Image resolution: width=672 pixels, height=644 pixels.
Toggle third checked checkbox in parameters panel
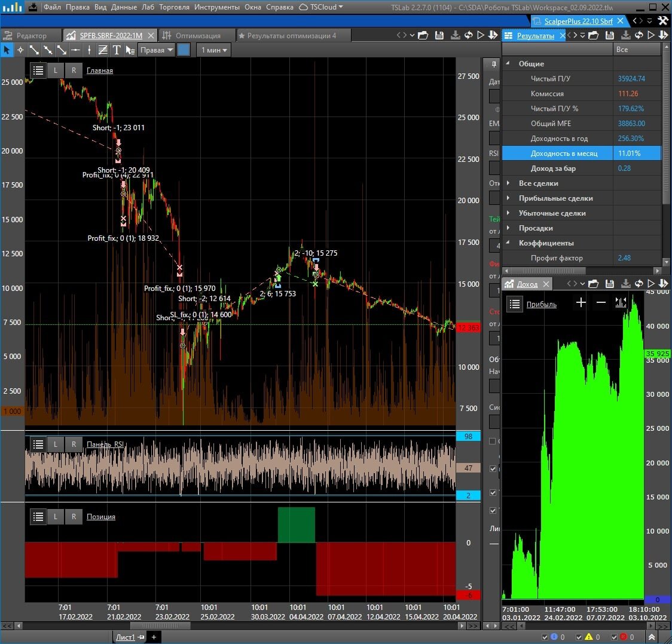(x=493, y=510)
